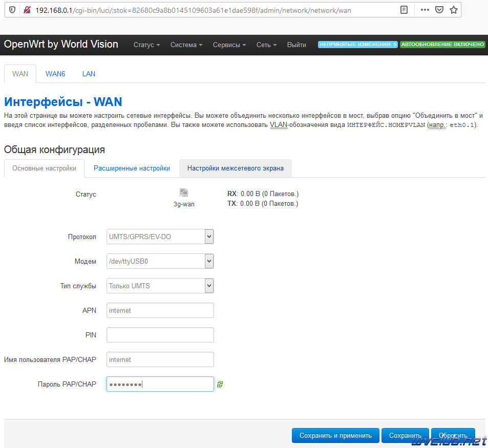Click RX: 0.00 B status text
488x448 pixels.
click(263, 194)
